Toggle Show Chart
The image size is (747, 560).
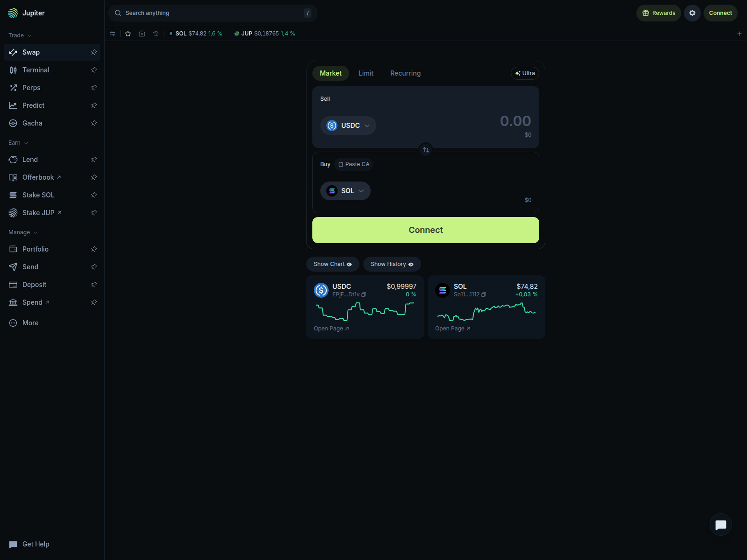(333, 264)
